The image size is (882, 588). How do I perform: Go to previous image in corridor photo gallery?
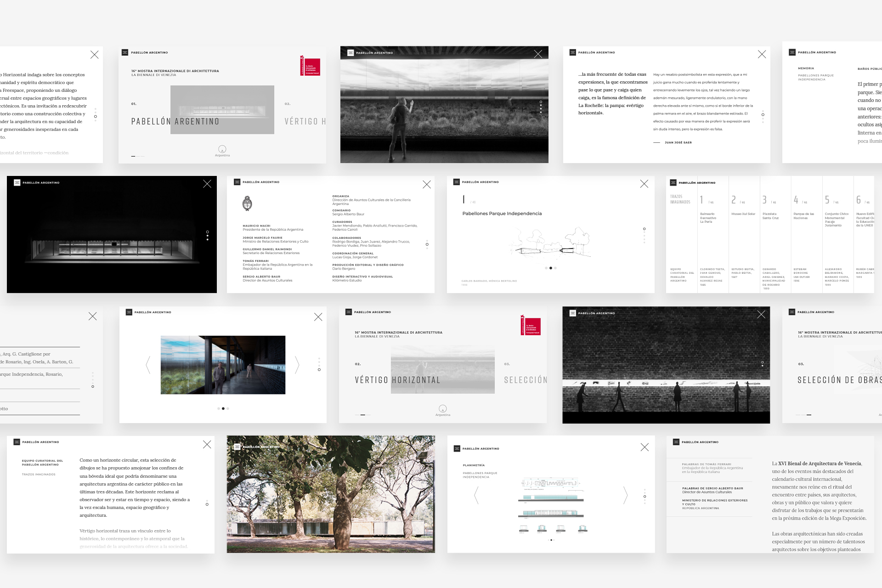tap(148, 365)
